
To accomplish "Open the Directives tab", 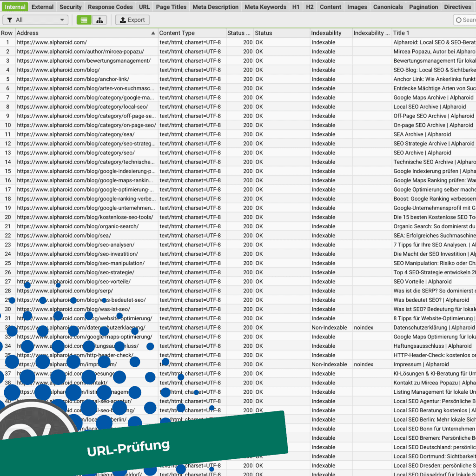I will (457, 7).
